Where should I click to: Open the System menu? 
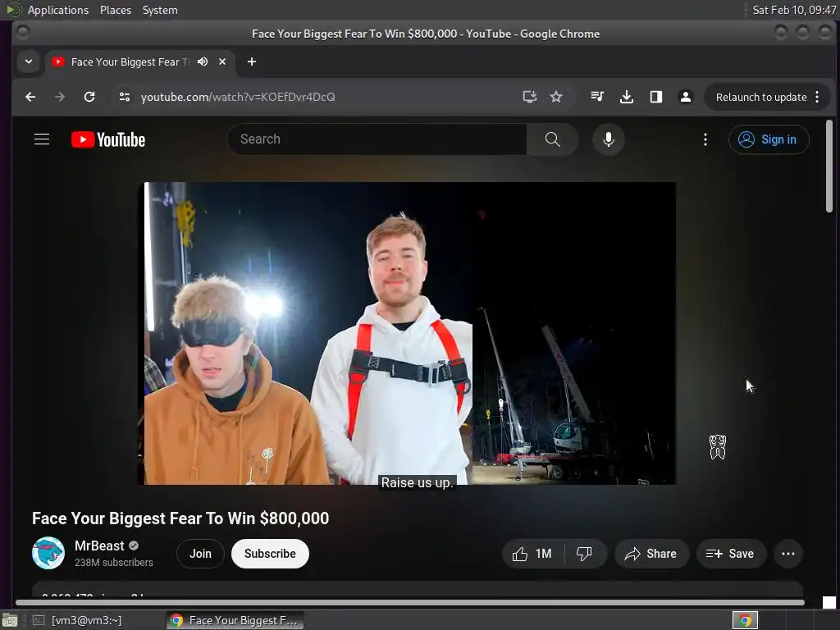pos(160,10)
